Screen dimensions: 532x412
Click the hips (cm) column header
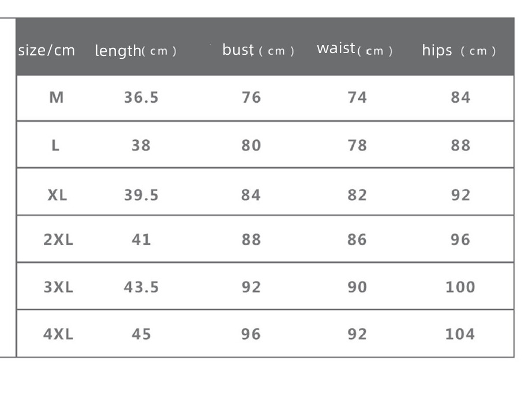(459, 51)
